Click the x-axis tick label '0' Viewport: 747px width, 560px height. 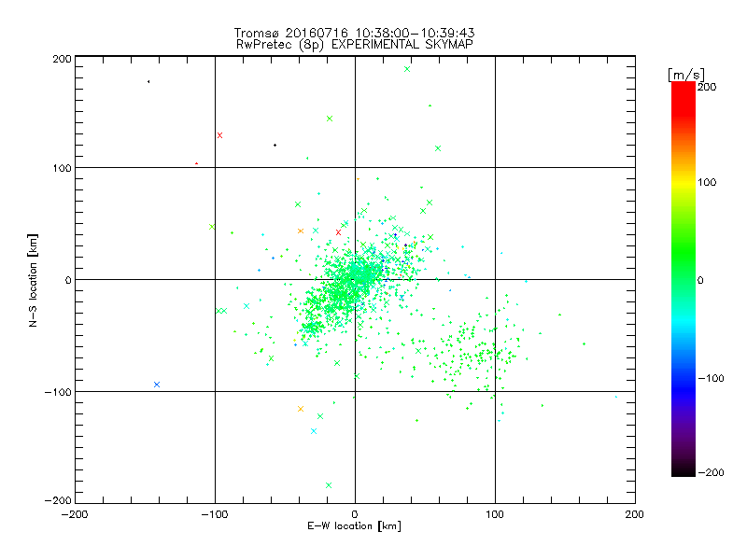[355, 514]
